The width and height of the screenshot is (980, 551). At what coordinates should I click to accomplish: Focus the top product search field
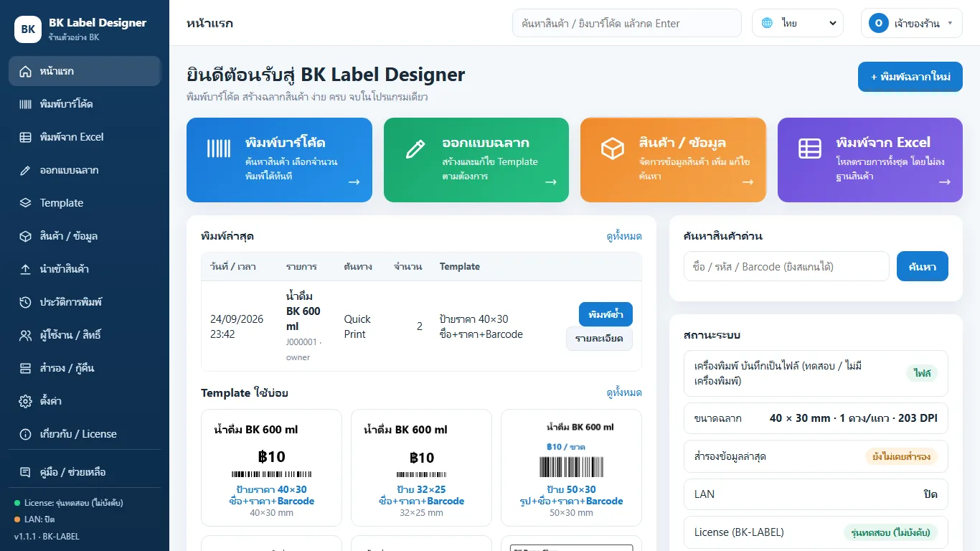click(x=627, y=23)
